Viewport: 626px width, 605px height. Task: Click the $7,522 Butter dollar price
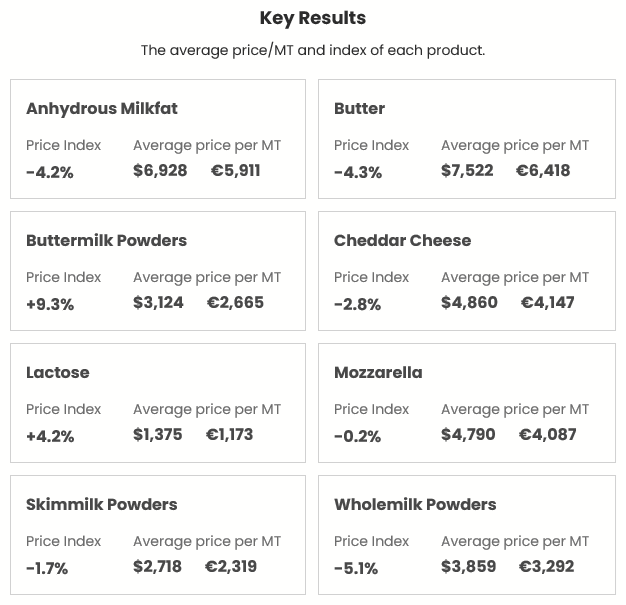pos(467,170)
